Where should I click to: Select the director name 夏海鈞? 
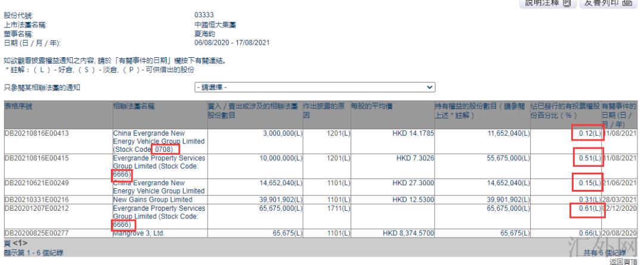tap(205, 34)
